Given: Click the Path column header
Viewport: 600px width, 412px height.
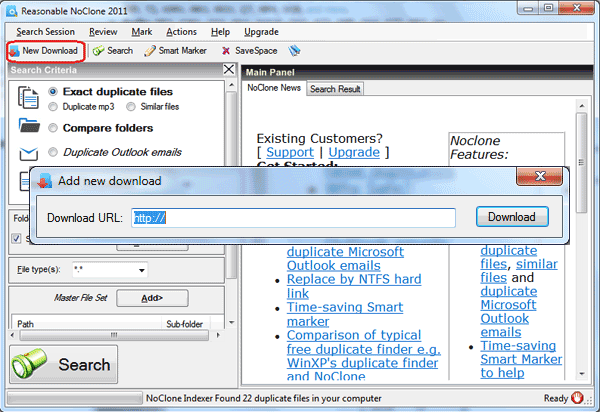Looking at the screenshot, I should [86, 324].
